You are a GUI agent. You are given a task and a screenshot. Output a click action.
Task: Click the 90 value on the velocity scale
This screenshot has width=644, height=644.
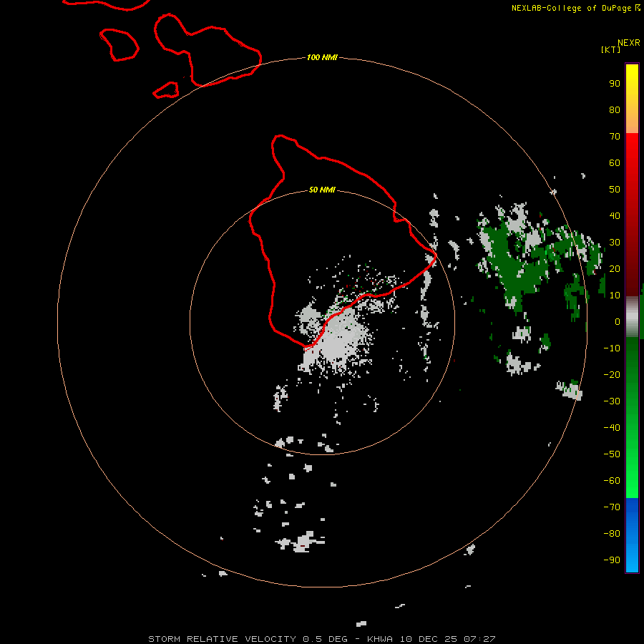pyautogui.click(x=615, y=84)
